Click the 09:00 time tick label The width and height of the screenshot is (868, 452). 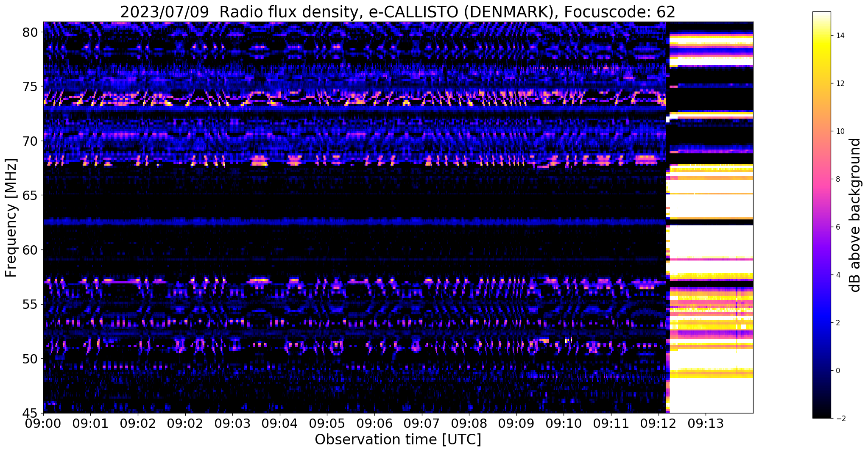pyautogui.click(x=43, y=424)
